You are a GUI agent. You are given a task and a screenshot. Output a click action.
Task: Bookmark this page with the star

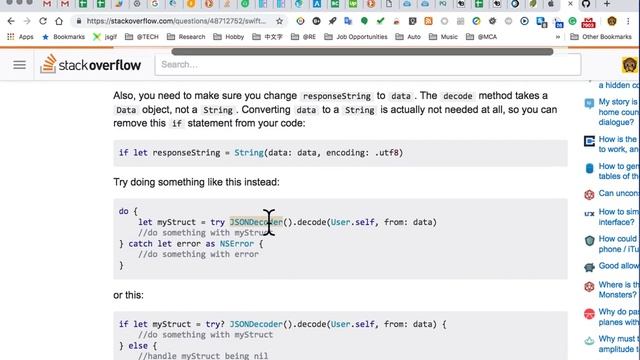coord(279,21)
